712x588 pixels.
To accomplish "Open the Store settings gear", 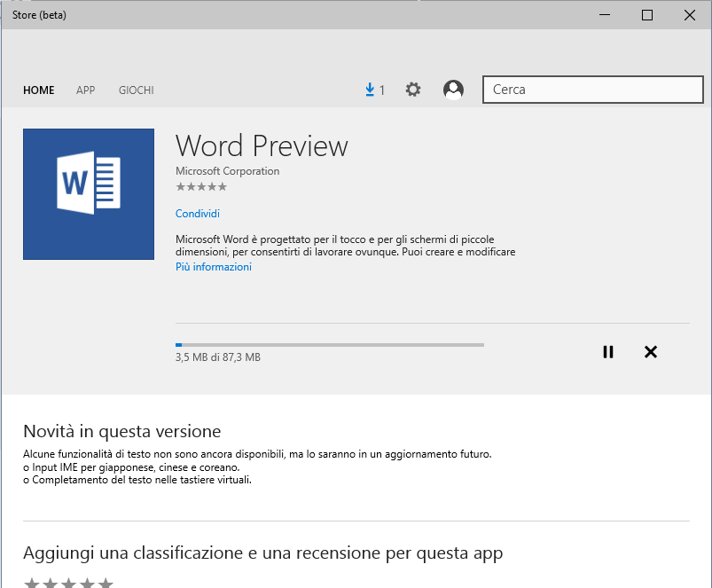I will 413,90.
